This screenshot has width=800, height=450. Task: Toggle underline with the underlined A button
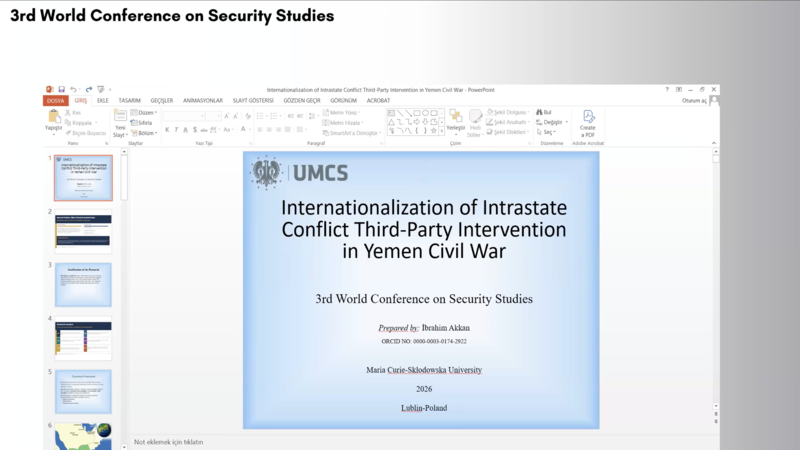185,130
